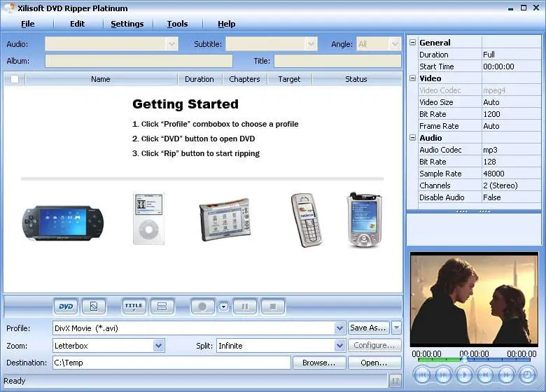Open the Profile dropdown list
Image resolution: width=546 pixels, height=392 pixels.
(339, 328)
